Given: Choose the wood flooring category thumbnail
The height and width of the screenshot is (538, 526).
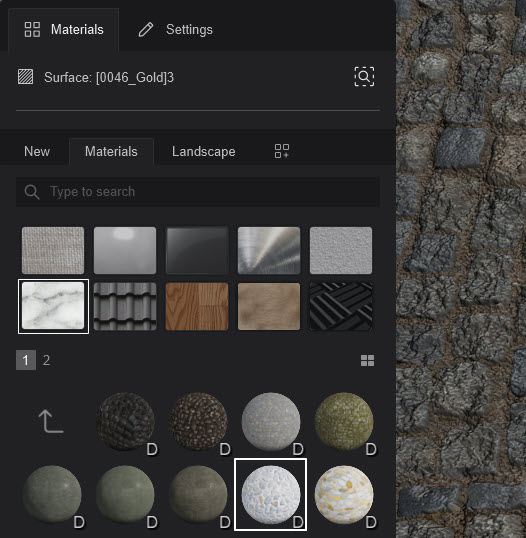Looking at the screenshot, I should 197,306.
